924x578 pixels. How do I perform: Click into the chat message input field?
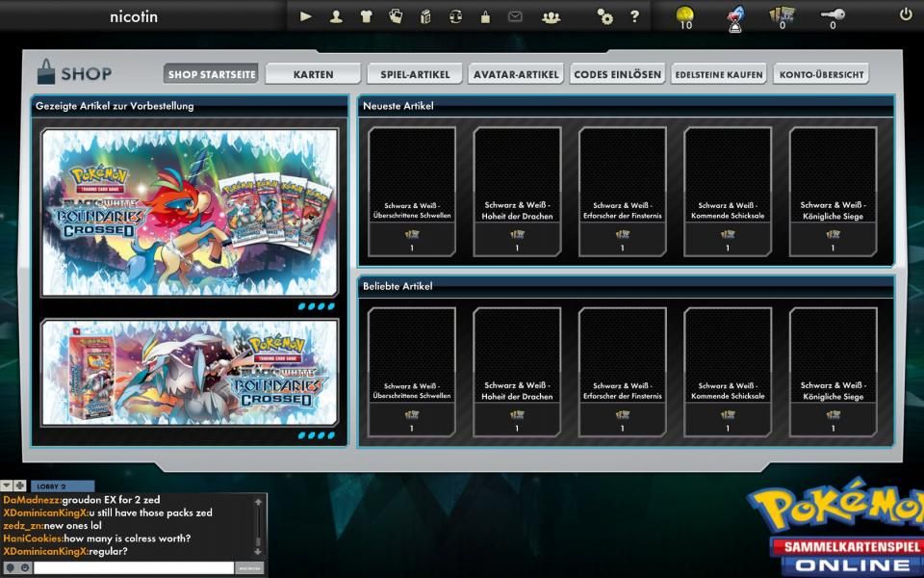(134, 568)
